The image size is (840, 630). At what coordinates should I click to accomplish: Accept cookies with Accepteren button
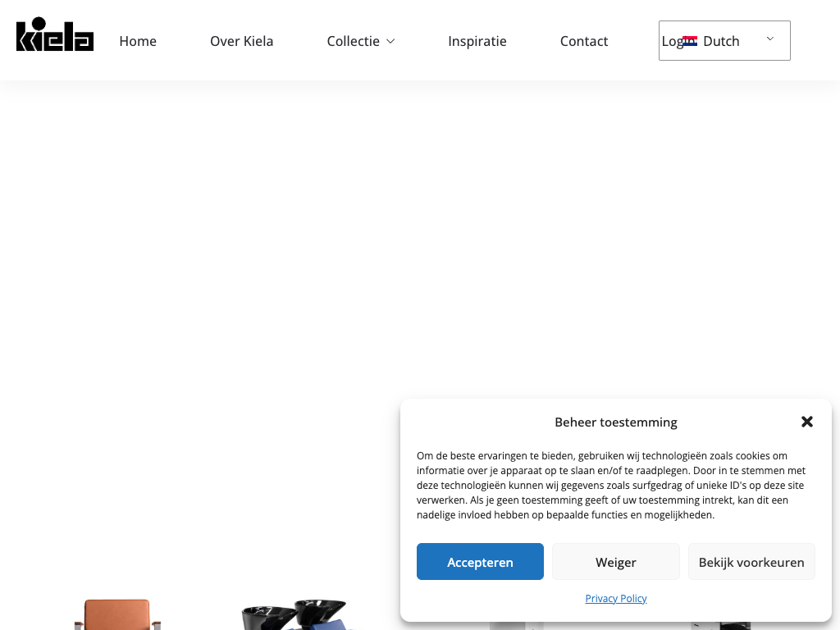tap(480, 561)
